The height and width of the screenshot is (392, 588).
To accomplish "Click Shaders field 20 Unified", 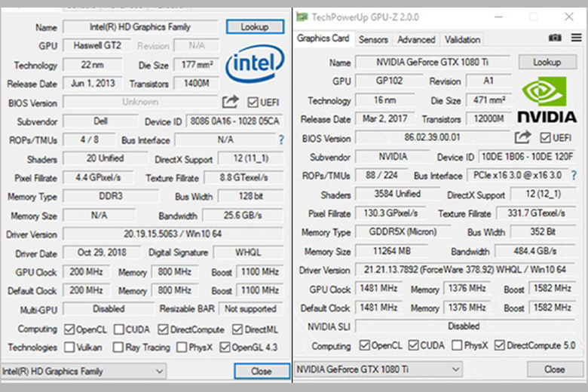I will 106,158.
